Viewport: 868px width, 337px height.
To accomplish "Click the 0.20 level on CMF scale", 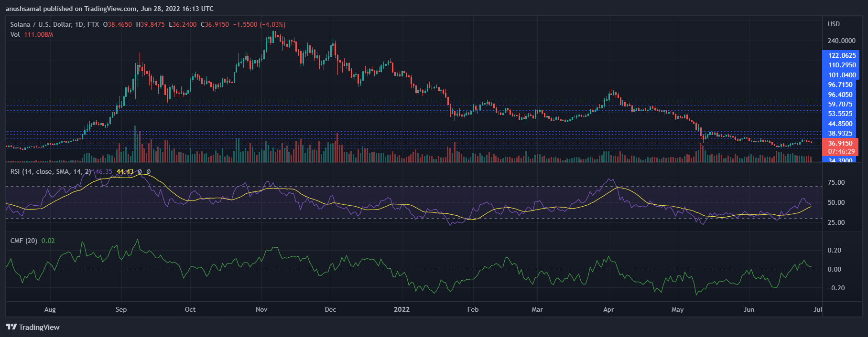I will [834, 250].
